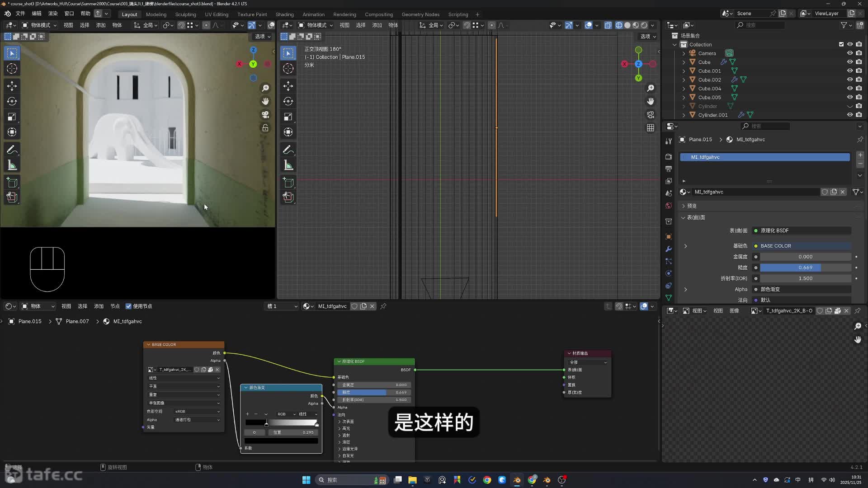Adjust the roughness slider in properties panel

click(805, 267)
